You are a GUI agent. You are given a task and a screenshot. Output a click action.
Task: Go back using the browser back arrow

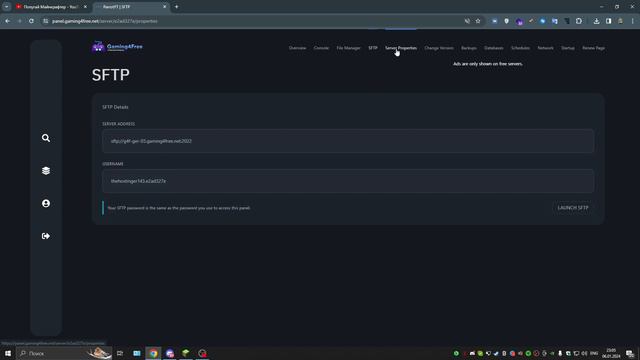8,21
